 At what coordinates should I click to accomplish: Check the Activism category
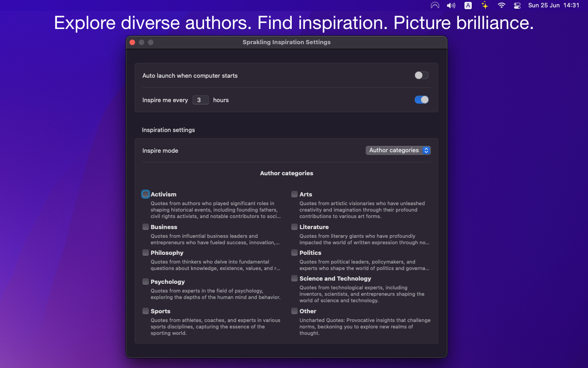[x=146, y=194]
